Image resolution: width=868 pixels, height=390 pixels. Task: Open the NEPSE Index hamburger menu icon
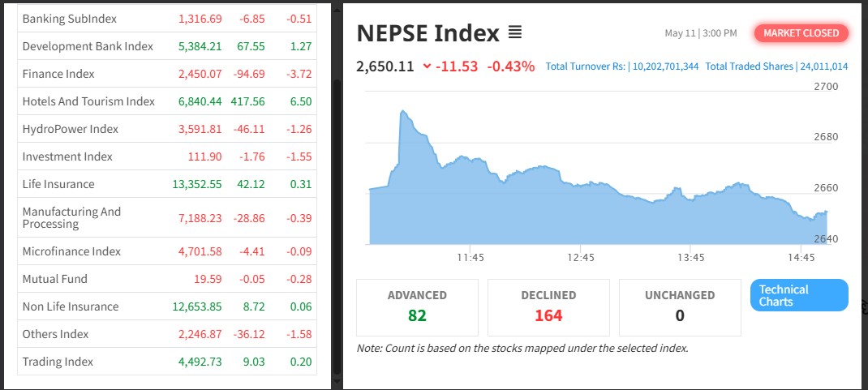click(x=515, y=32)
